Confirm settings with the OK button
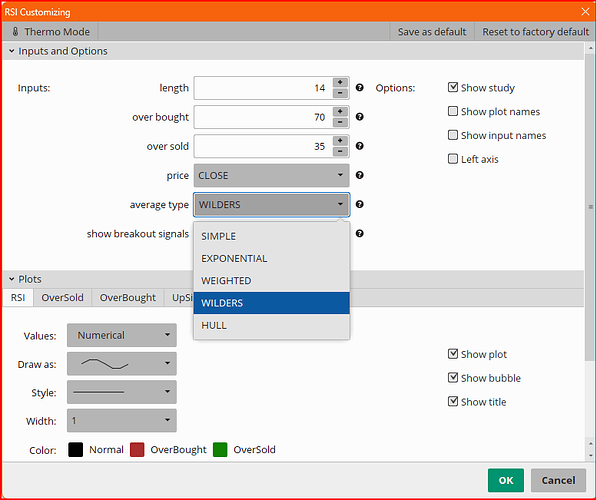The width and height of the screenshot is (596, 500). click(x=506, y=480)
